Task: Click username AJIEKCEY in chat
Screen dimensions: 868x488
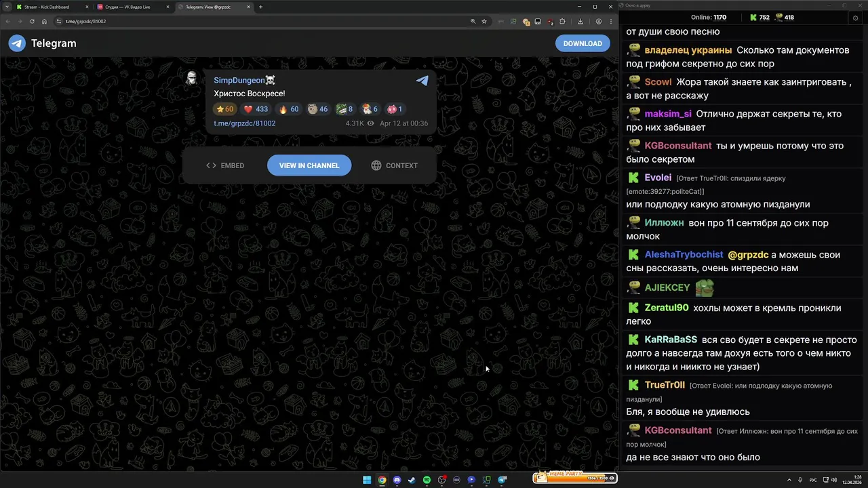Action: (x=667, y=288)
